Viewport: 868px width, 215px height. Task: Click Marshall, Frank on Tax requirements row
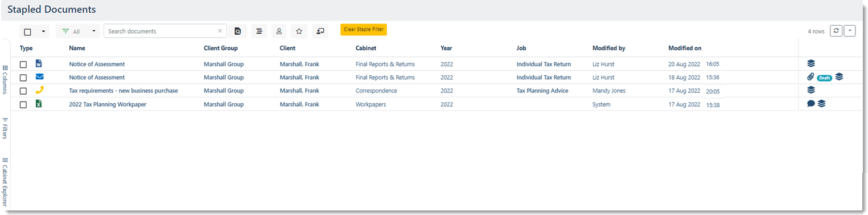(299, 91)
